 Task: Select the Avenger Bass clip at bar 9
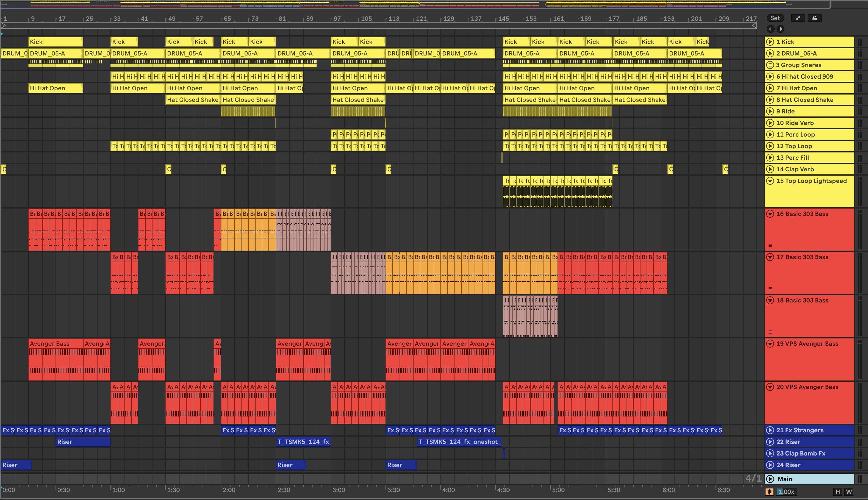[55, 344]
